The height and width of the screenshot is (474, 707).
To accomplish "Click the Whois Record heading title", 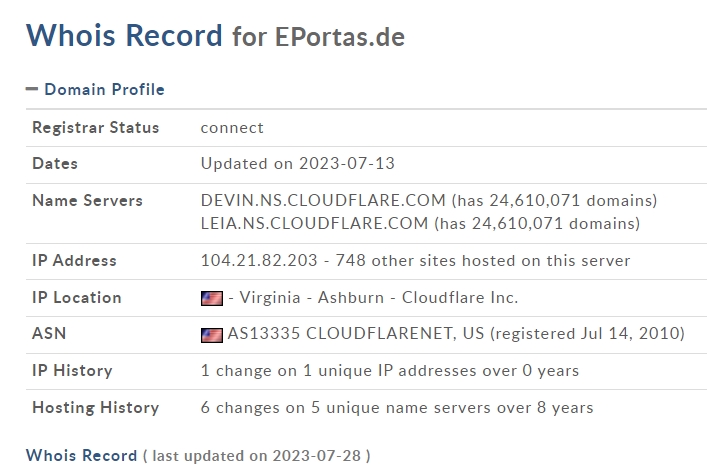I will tap(124, 35).
